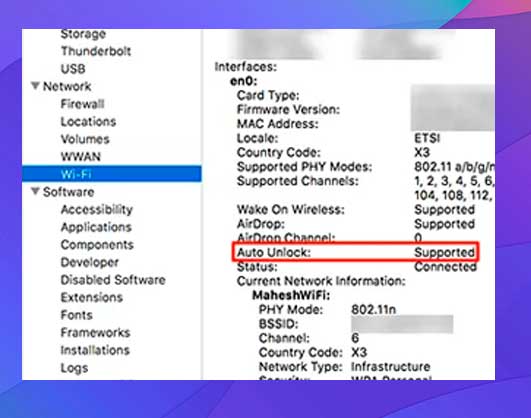This screenshot has height=418, width=531.
Task: Open Components under Software
Action: (97, 245)
